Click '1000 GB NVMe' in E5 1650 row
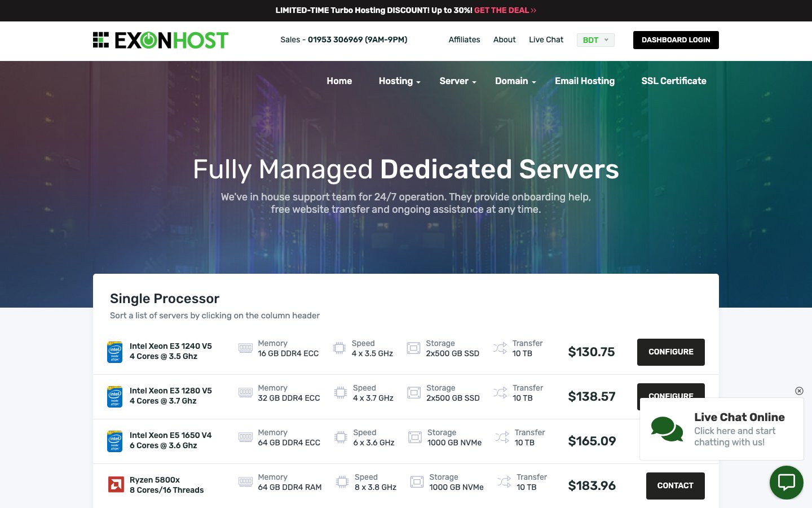The width and height of the screenshot is (812, 508). coord(454,443)
